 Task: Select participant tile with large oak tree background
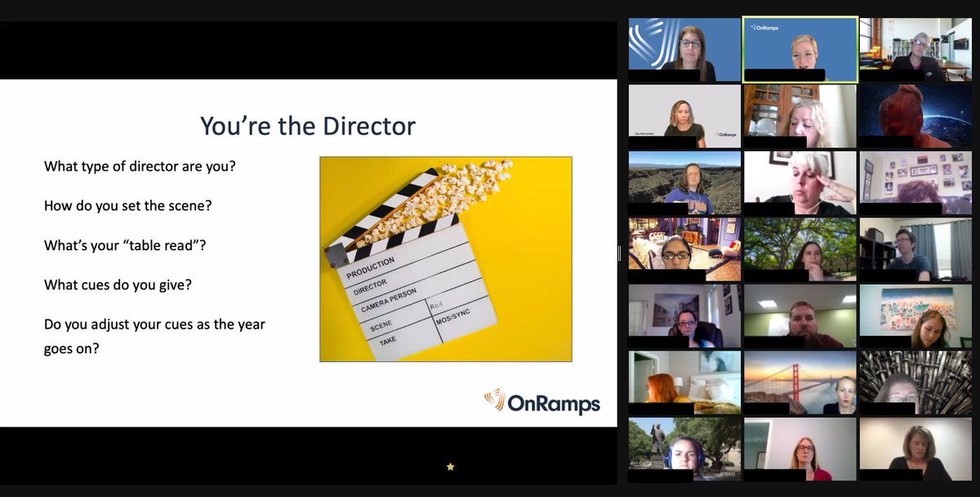coord(800,249)
